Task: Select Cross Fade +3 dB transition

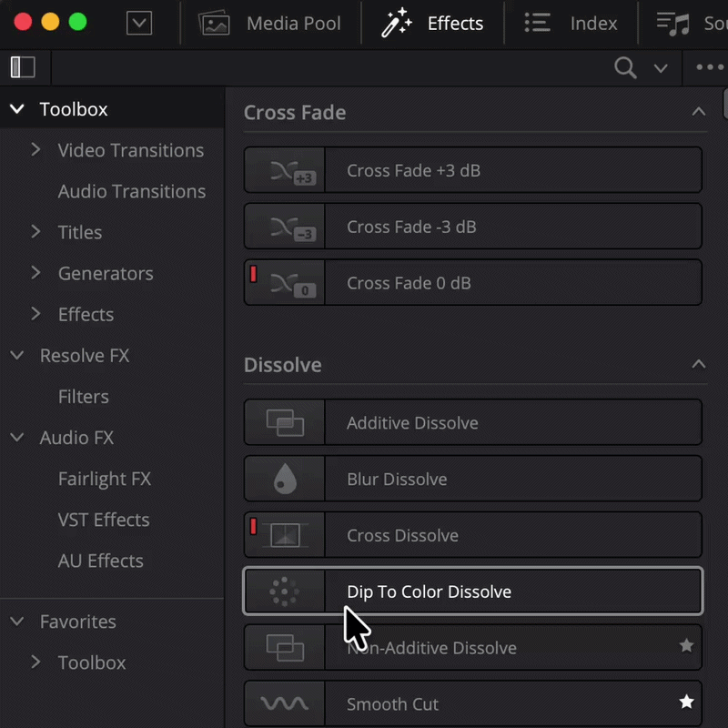Action: [472, 170]
